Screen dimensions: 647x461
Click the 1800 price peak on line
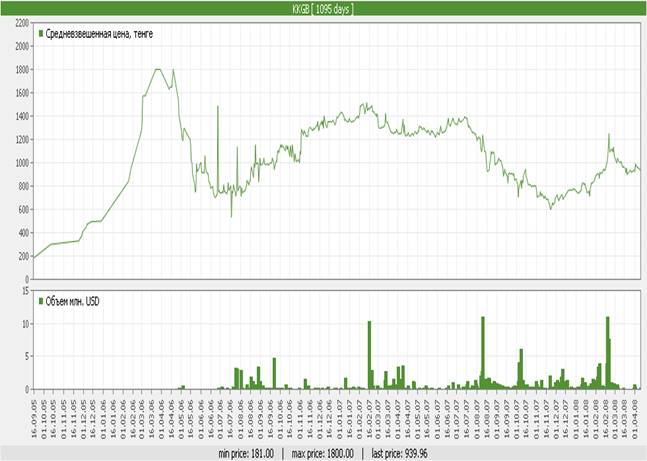(158, 70)
